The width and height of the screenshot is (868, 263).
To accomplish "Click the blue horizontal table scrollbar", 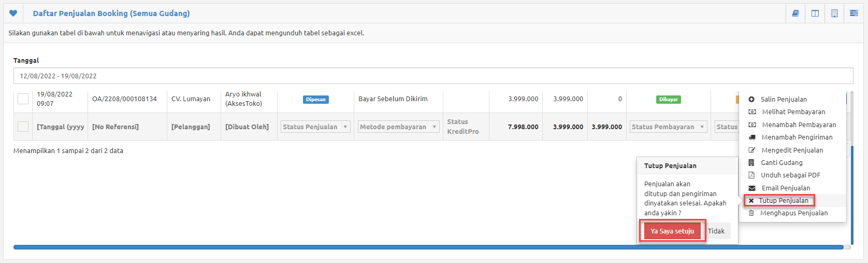I will click(428, 247).
